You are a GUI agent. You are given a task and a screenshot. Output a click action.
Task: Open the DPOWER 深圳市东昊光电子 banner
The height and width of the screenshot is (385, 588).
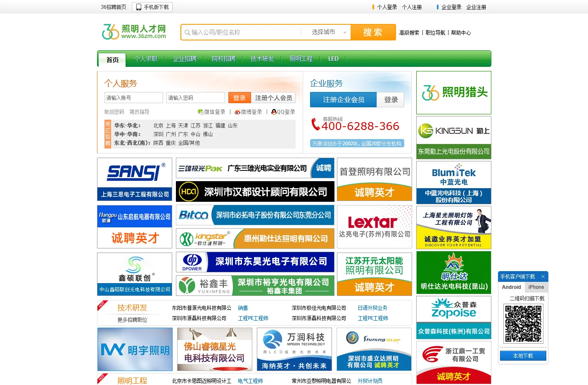click(255, 262)
